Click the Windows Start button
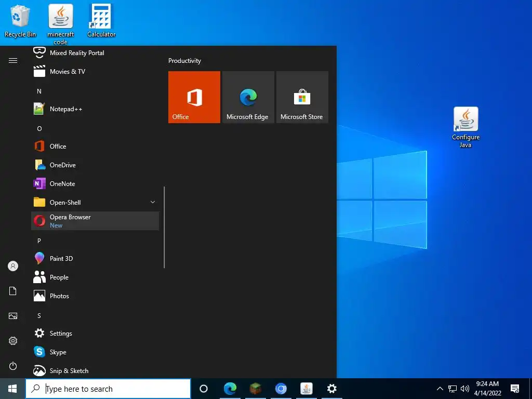The height and width of the screenshot is (399, 532). click(x=12, y=389)
